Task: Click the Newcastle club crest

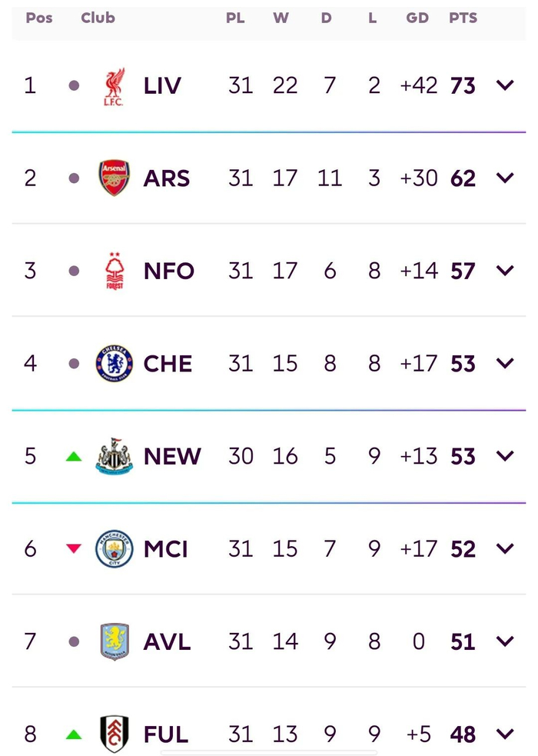Action: 115,456
